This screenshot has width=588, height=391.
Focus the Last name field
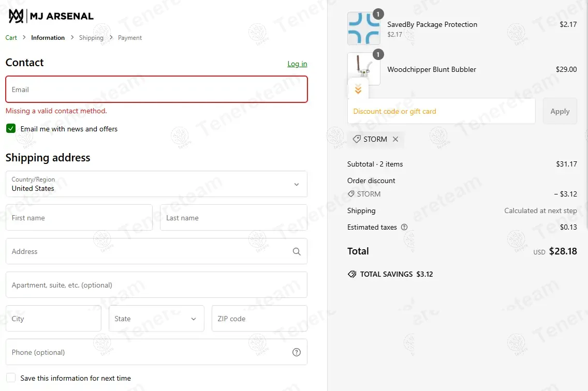[233, 217]
